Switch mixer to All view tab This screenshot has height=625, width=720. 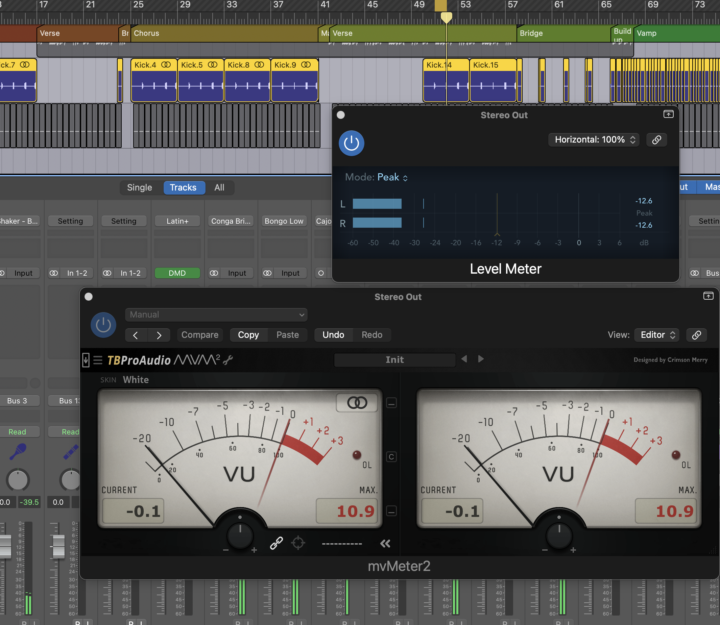pos(219,187)
